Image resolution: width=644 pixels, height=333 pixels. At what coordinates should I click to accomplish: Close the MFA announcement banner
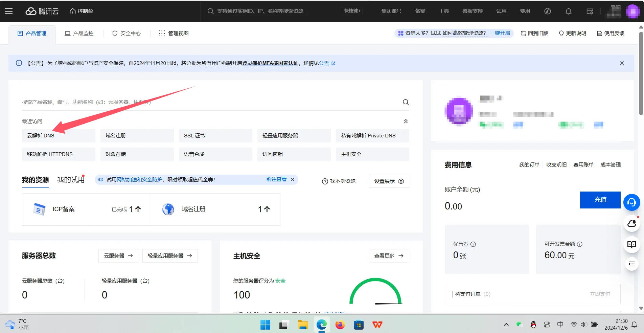tap(622, 63)
